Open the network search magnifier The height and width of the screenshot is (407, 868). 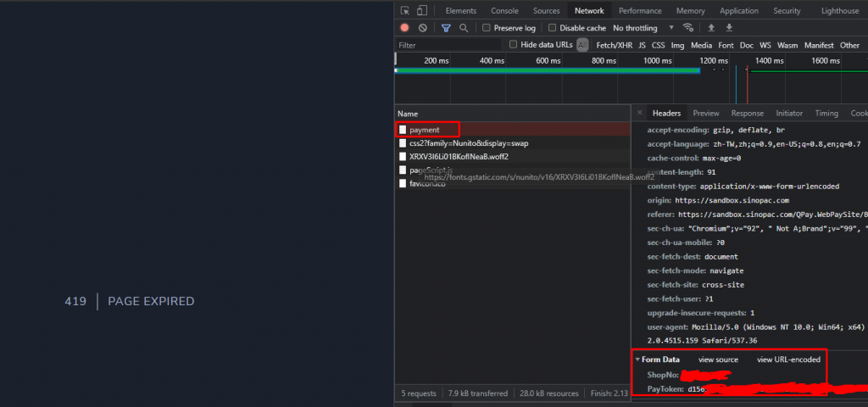464,28
